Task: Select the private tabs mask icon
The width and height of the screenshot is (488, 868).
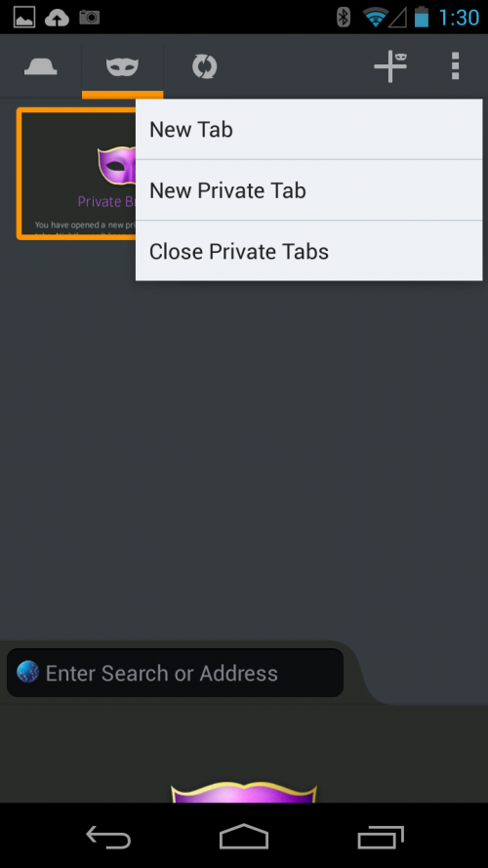Action: (x=122, y=67)
